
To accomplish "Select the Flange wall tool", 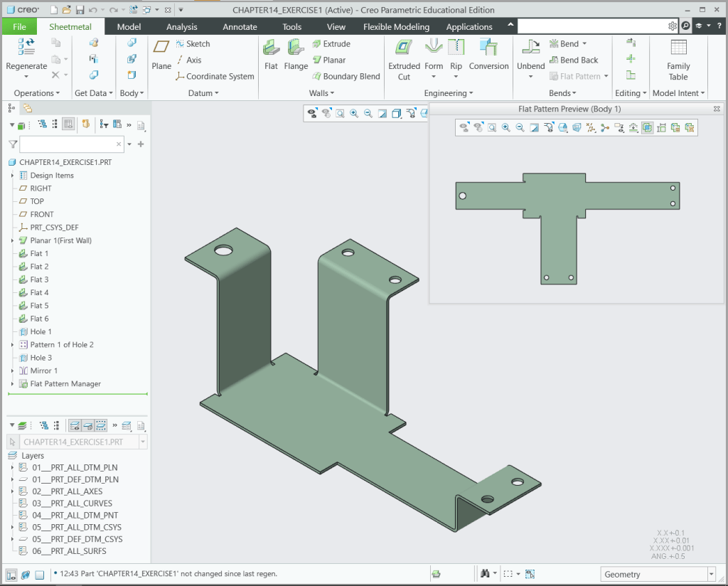I will 296,54.
